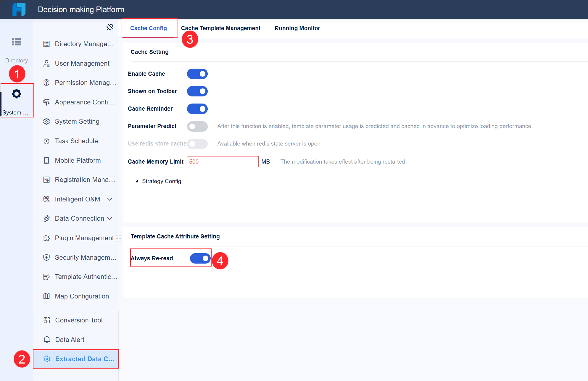Click the System gear icon in sidebar

coord(17,94)
